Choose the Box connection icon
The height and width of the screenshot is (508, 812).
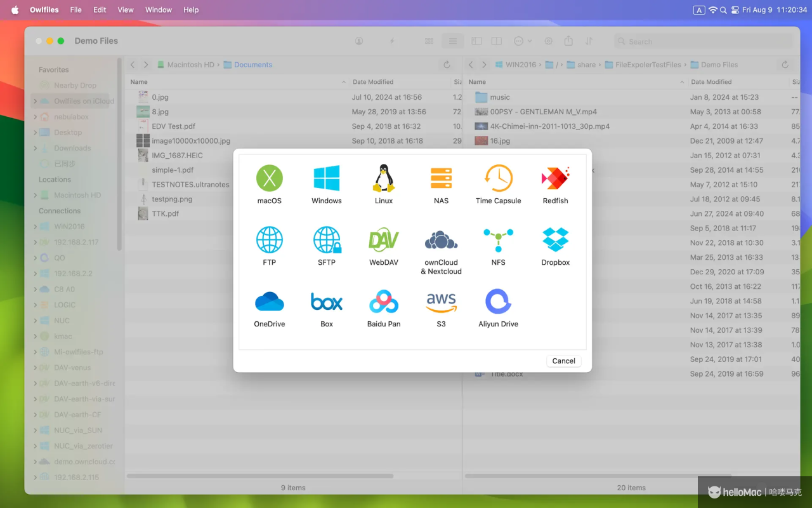pos(327,302)
